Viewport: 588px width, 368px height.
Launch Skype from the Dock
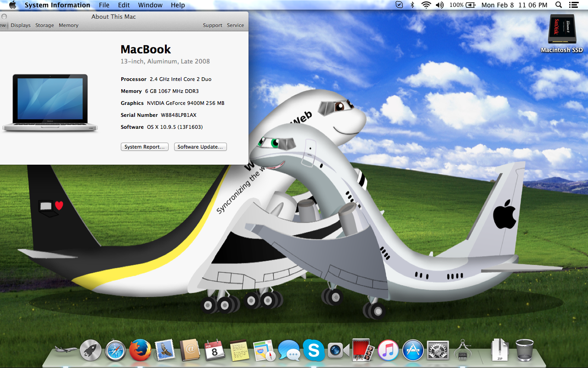point(314,351)
